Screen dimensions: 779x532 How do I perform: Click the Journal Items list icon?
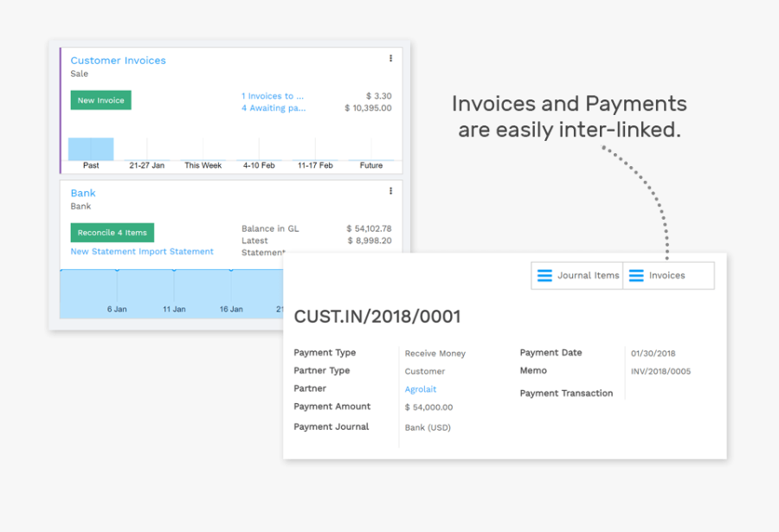(544, 276)
